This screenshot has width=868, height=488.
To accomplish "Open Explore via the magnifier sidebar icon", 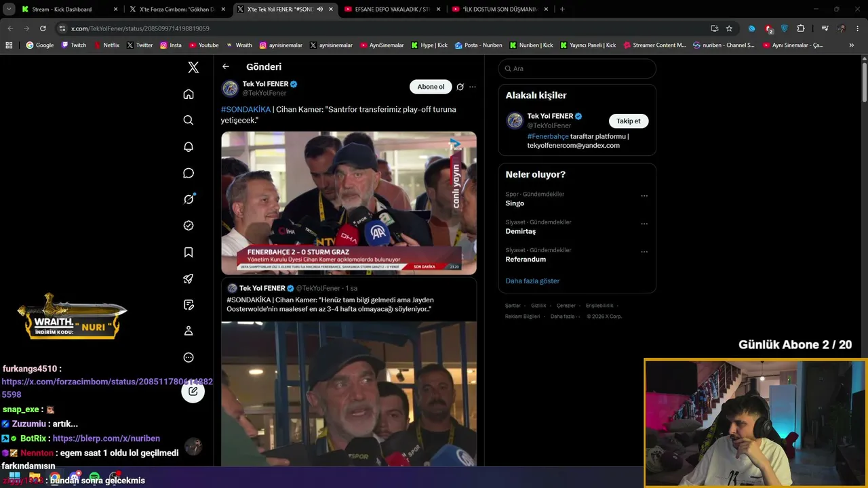I will coord(189,120).
